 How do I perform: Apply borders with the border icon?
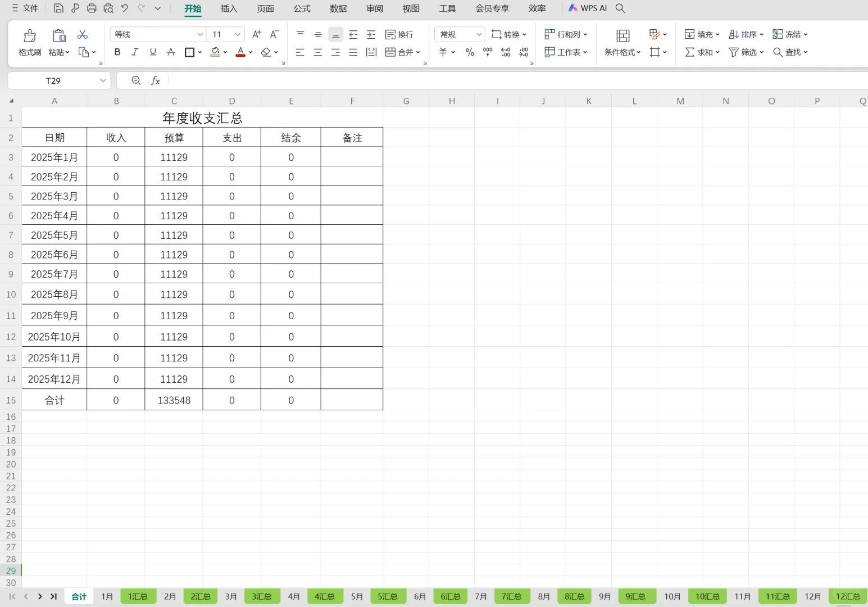[189, 52]
